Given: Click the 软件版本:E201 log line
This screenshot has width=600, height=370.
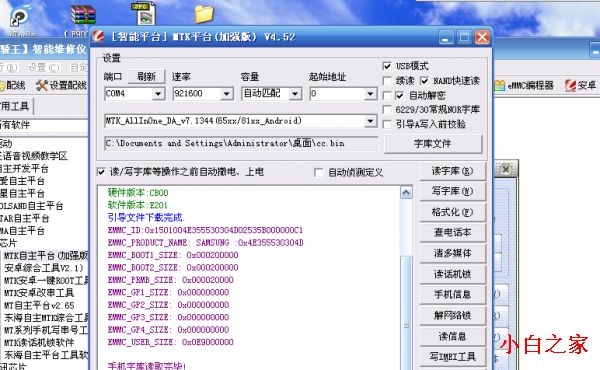Looking at the screenshot, I should 138,205.
